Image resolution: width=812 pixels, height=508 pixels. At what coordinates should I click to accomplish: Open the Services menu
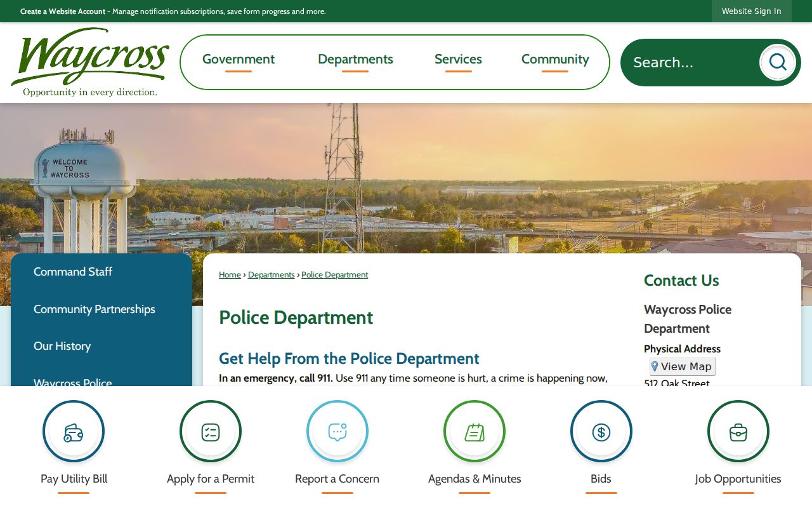[458, 60]
